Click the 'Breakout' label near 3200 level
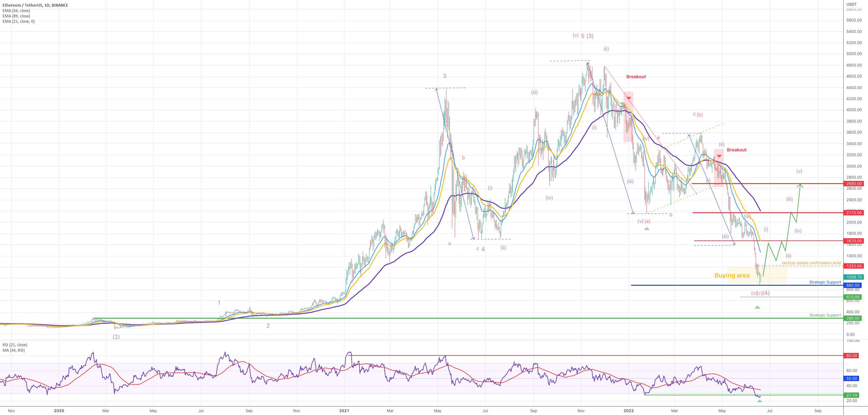The width and height of the screenshot is (868, 415). [736, 150]
